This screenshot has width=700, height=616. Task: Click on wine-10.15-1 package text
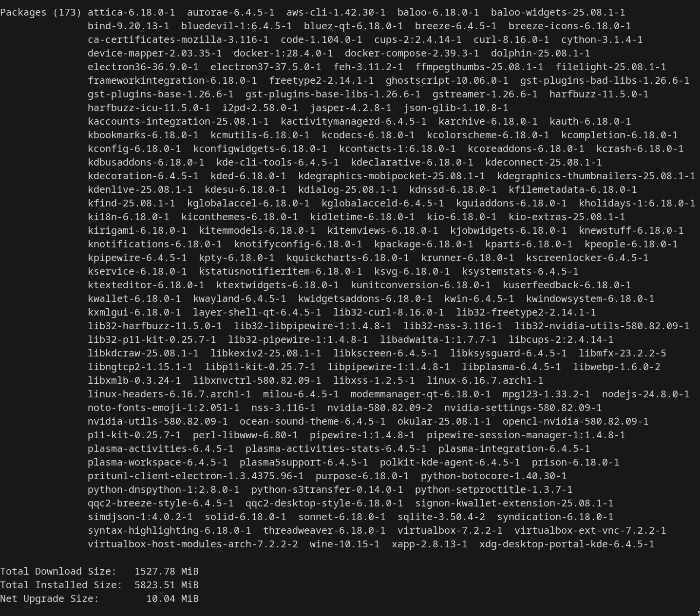click(x=345, y=544)
